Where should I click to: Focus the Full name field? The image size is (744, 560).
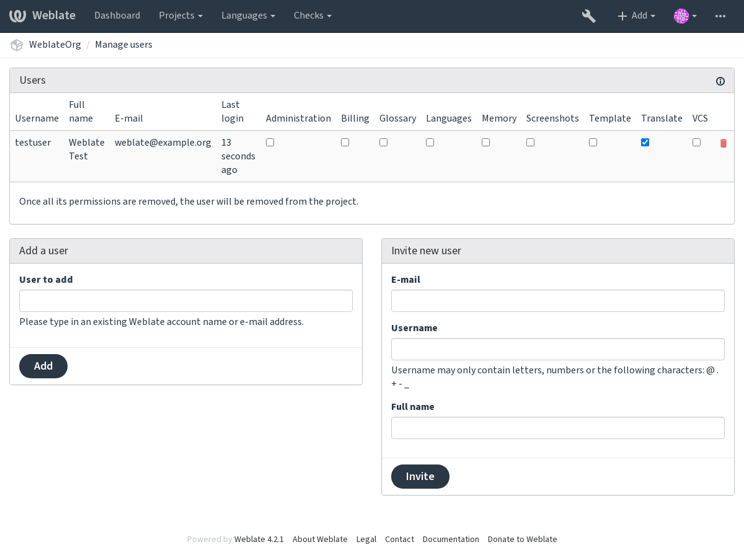click(x=558, y=428)
